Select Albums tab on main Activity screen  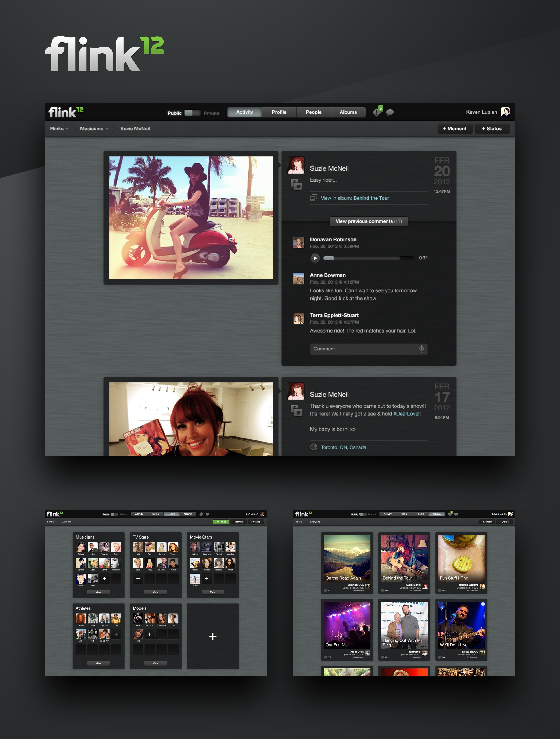pos(348,112)
